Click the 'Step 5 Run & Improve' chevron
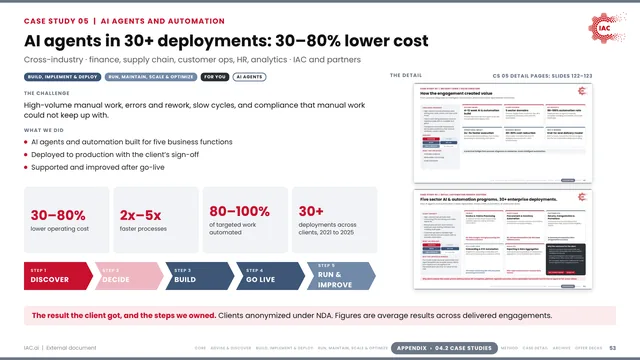Screen dimensions: 640x360 pyautogui.click(x=341, y=276)
